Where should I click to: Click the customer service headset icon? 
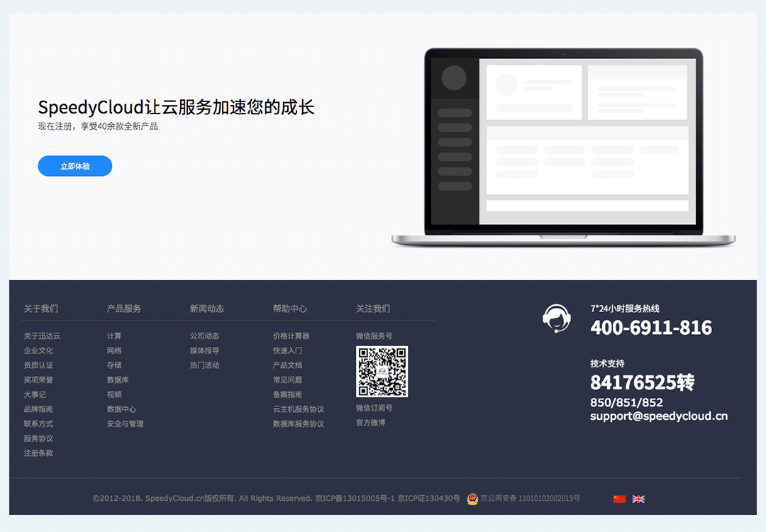(557, 318)
